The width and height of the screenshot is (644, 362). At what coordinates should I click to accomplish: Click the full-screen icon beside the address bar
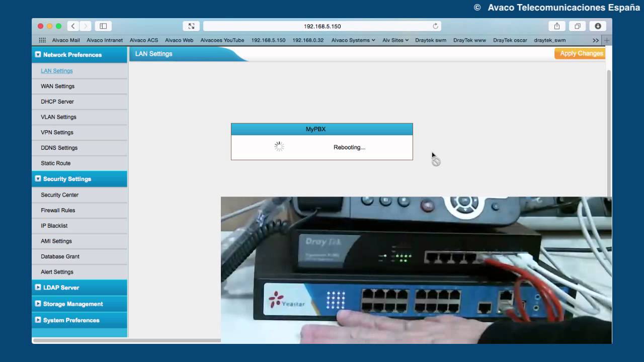coord(191,26)
